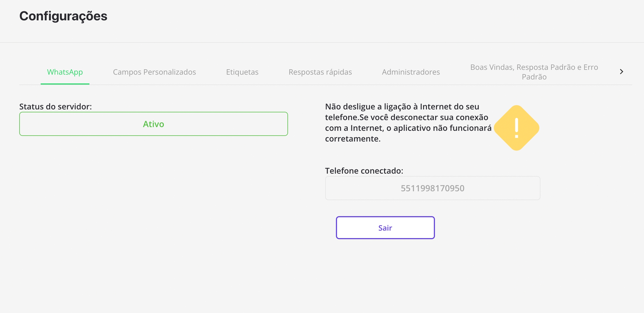Go to the Respostas rápidas tab
The width and height of the screenshot is (644, 313).
point(320,72)
